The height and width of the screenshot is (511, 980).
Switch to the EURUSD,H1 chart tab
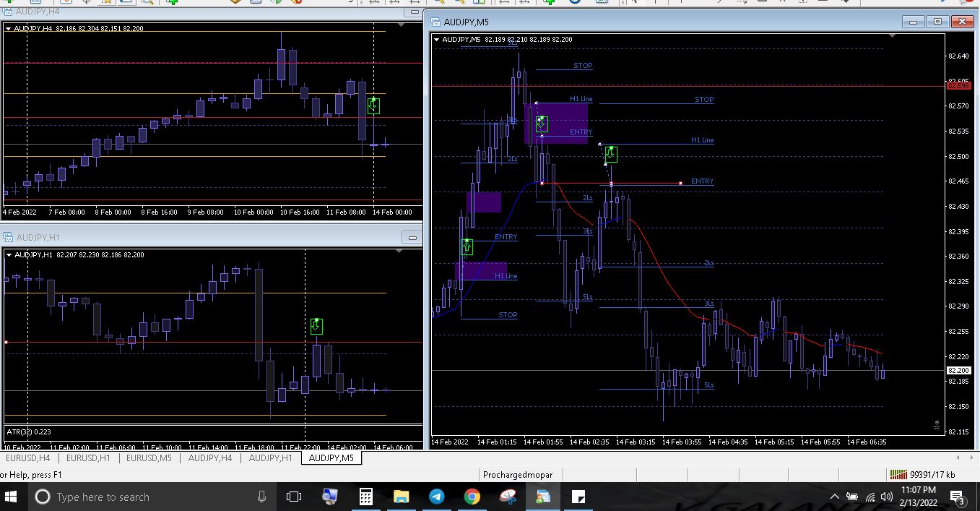88,458
